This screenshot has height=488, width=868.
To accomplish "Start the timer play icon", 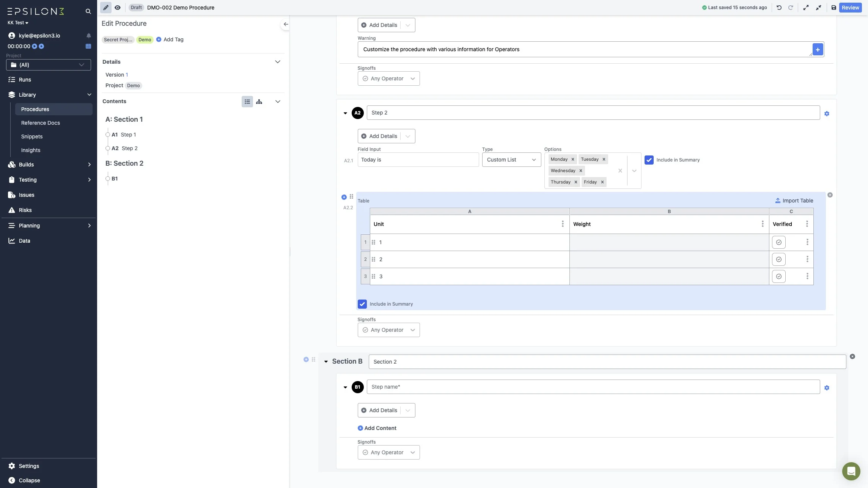I will coord(35,46).
